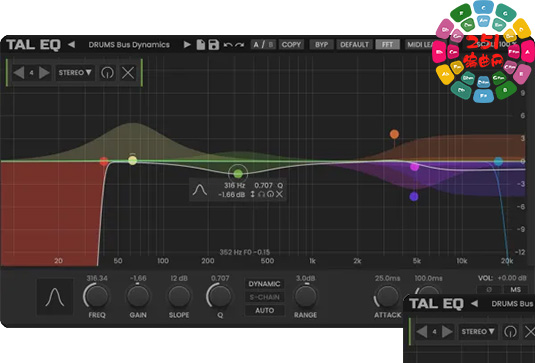The width and height of the screenshot is (535, 363).
Task: Redo the last change
Action: 240,45
